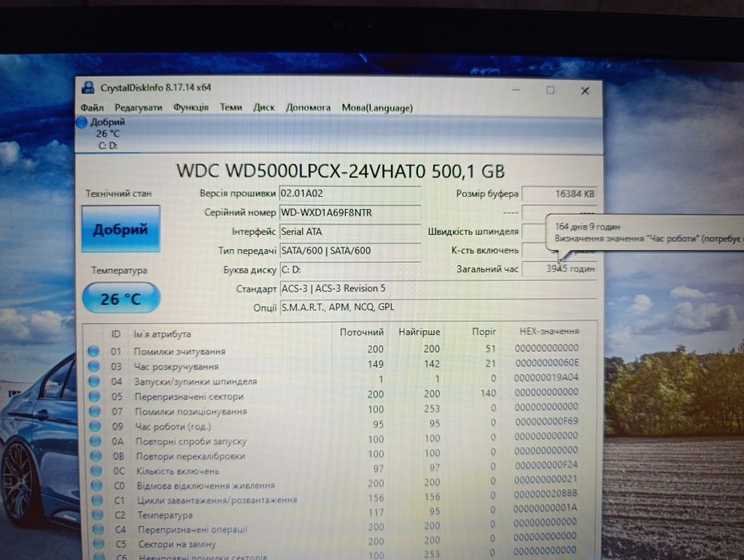The height and width of the screenshot is (560, 744).
Task: Click the Добрий health status button
Action: point(120,229)
